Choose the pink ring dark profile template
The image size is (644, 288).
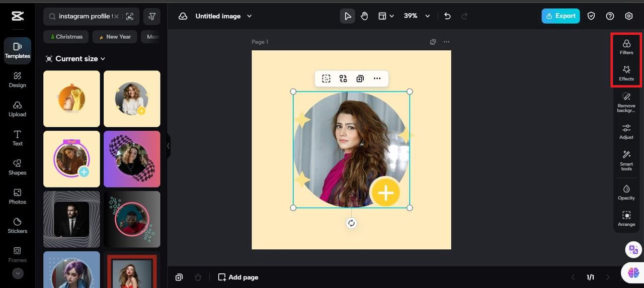click(132, 219)
